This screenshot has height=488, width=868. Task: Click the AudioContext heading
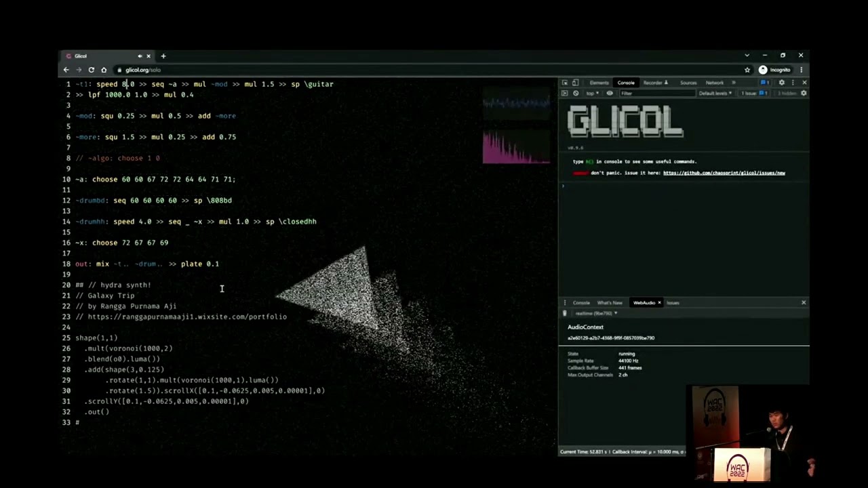click(x=585, y=327)
